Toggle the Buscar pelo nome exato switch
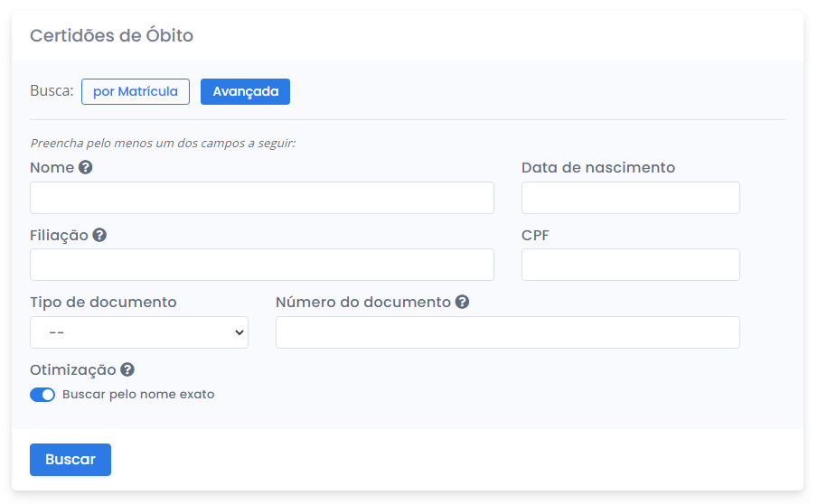This screenshot has height=504, width=817. (42, 395)
